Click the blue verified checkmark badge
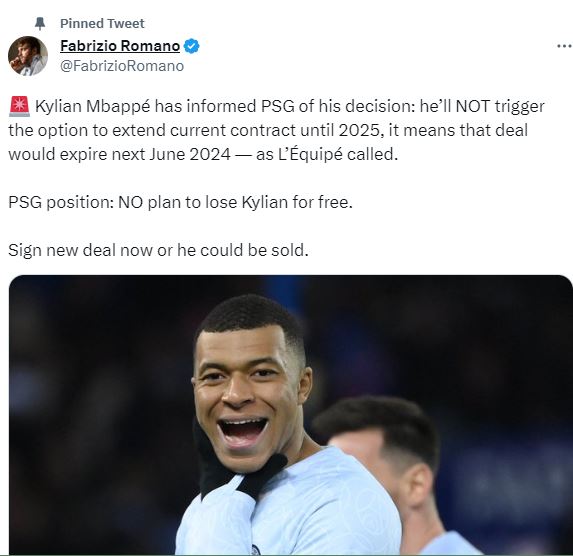This screenshot has width=573, height=556. click(191, 46)
